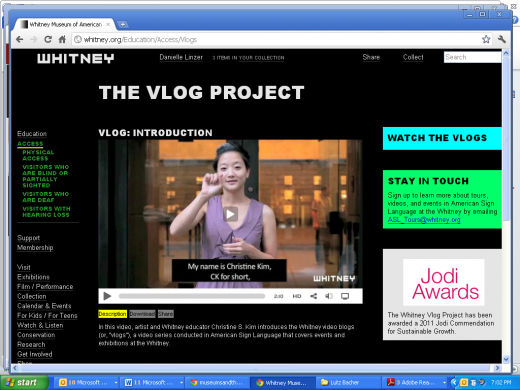Open the Chrome wrench menu
Image resolution: width=520 pixels, height=390 pixels.
click(502, 39)
